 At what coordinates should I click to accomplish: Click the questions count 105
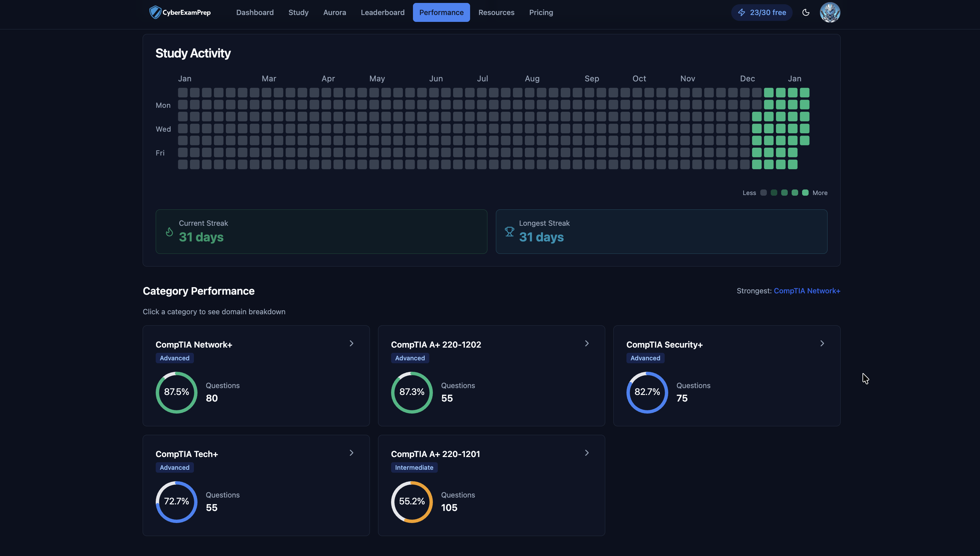(x=449, y=508)
